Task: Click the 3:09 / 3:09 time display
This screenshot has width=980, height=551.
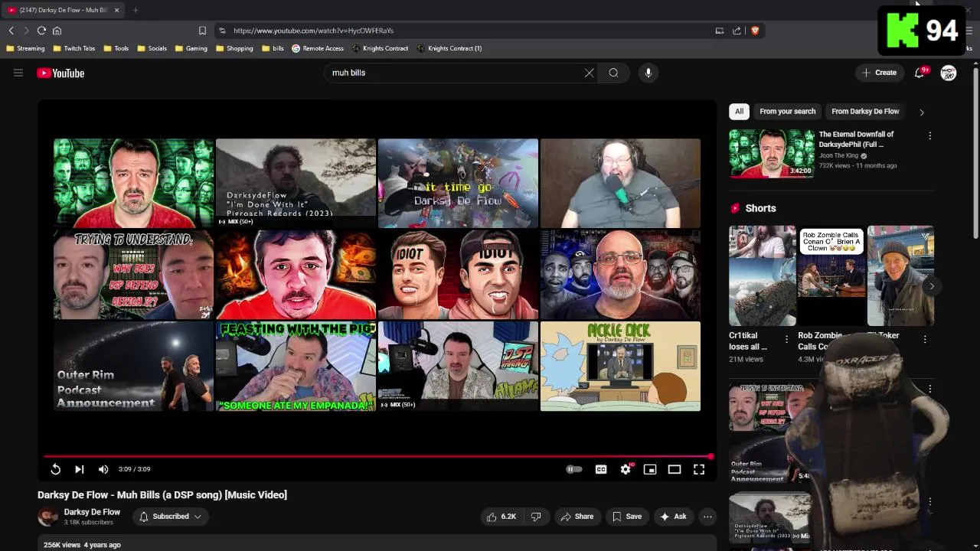Action: click(x=134, y=469)
